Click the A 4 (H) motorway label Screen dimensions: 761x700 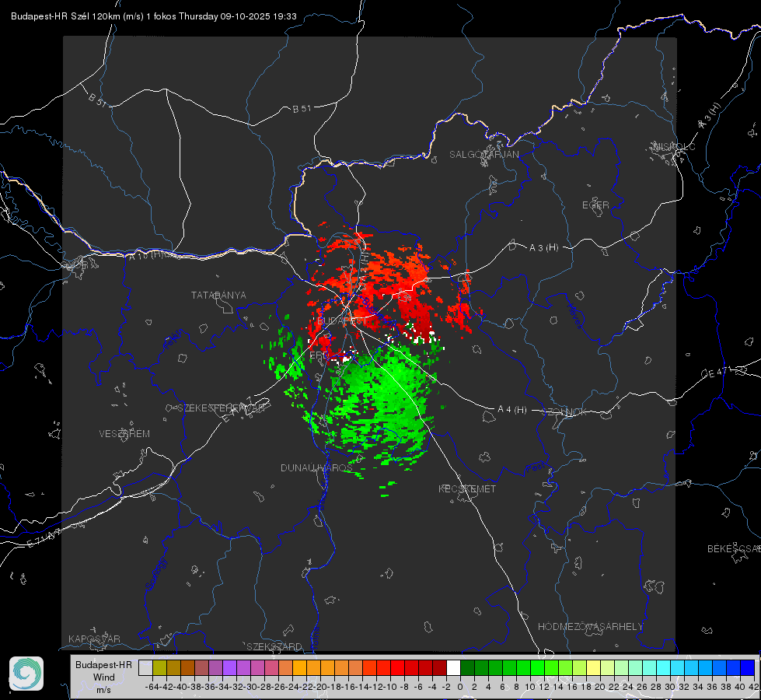[x=512, y=410]
